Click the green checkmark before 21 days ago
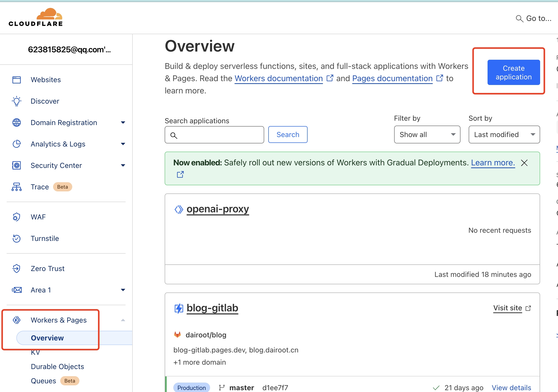 click(x=436, y=388)
